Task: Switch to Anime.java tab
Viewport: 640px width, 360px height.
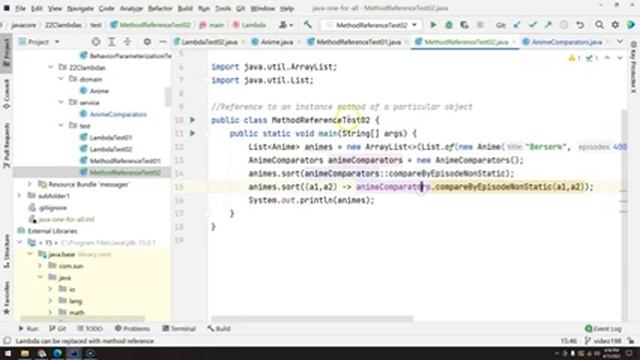Action: (x=276, y=42)
